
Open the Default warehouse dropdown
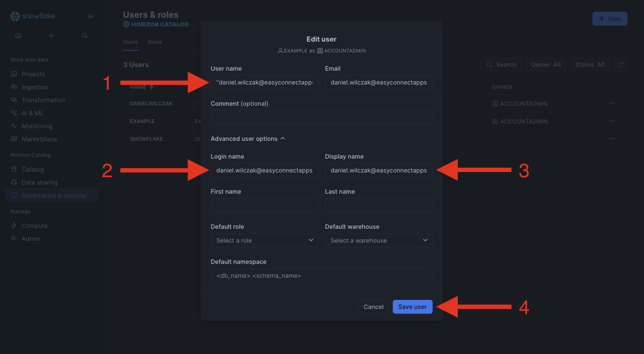click(379, 240)
